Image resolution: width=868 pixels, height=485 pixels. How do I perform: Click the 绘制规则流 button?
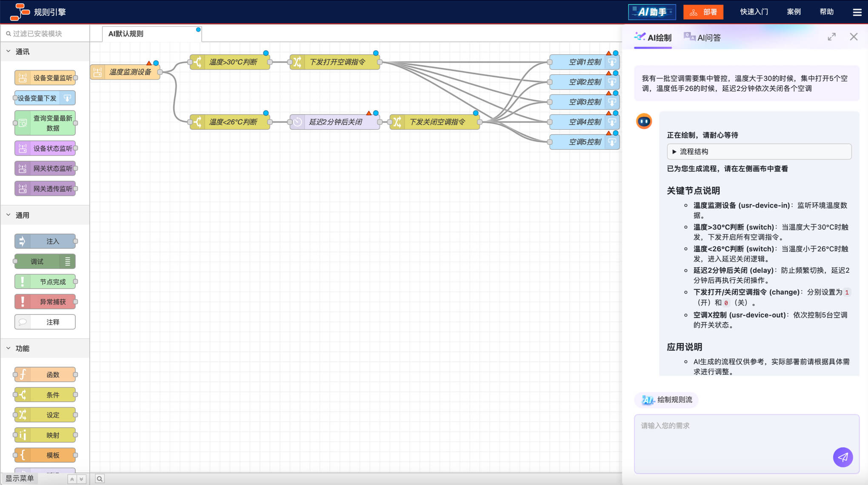(x=667, y=399)
